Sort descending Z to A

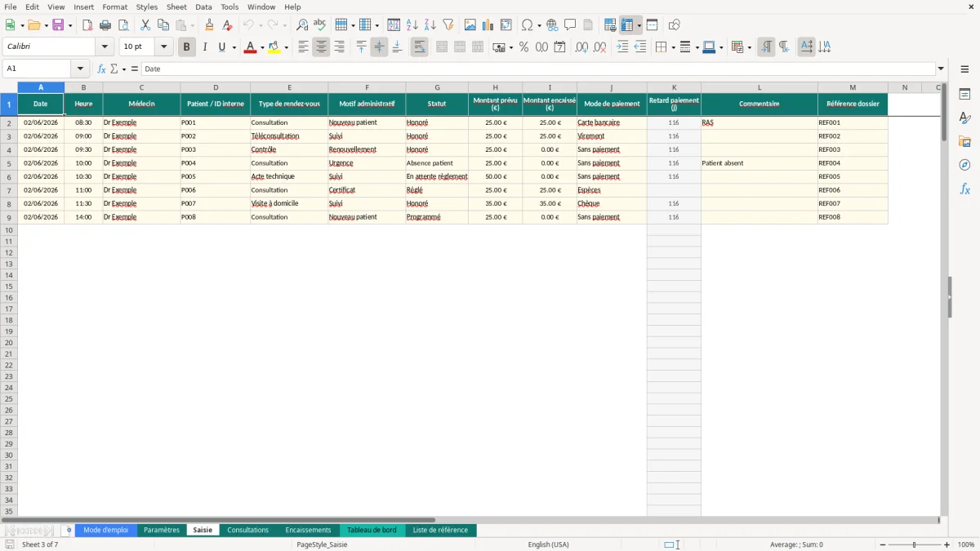click(430, 25)
